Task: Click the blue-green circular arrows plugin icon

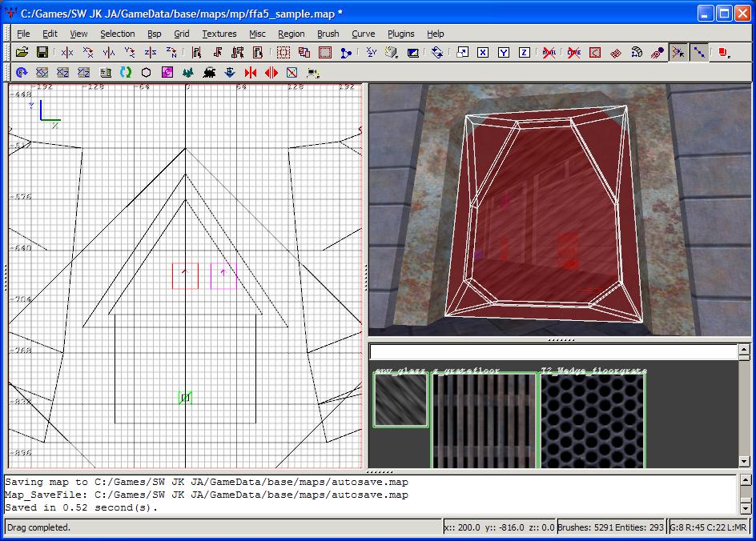Action: tap(126, 73)
